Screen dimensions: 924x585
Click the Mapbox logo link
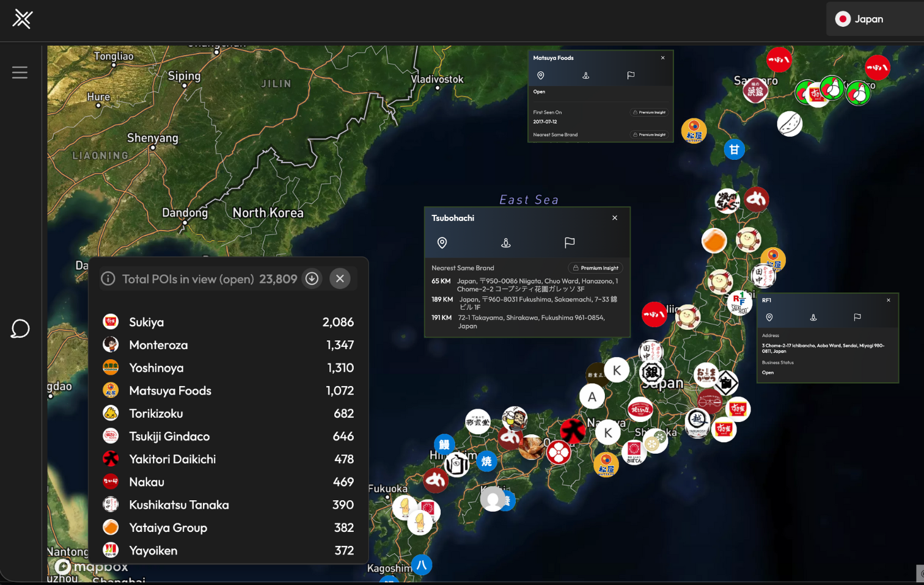click(x=91, y=567)
